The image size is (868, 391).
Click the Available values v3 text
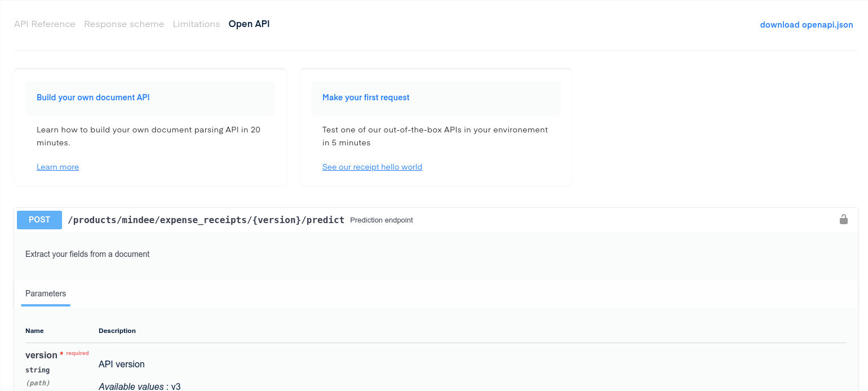click(x=139, y=386)
